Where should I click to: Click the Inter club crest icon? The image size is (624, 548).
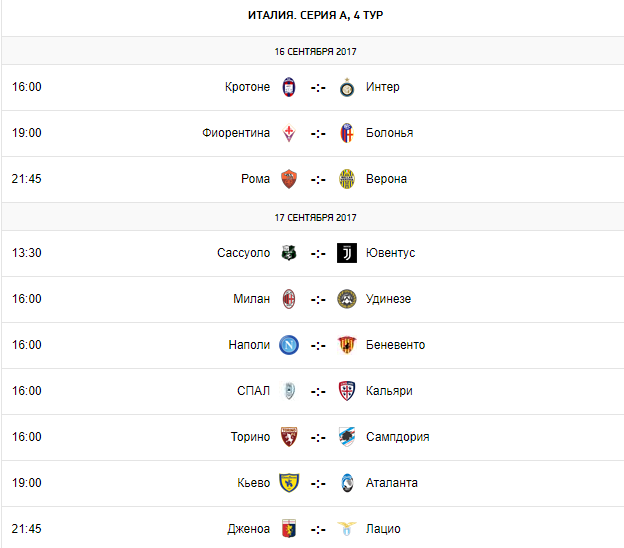347,87
